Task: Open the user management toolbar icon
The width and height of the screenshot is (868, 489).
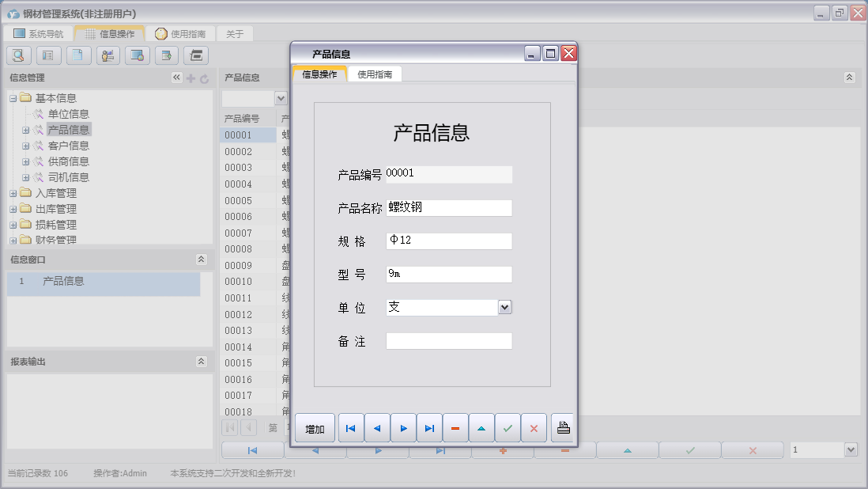Action: (106, 55)
